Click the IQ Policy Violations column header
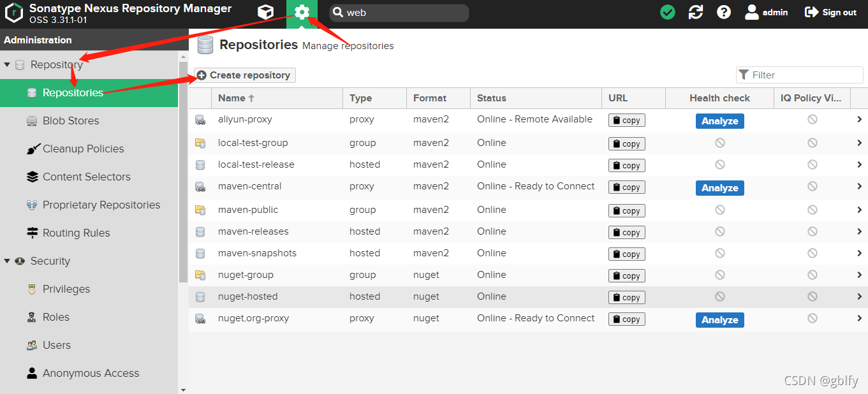868x394 pixels. point(812,98)
